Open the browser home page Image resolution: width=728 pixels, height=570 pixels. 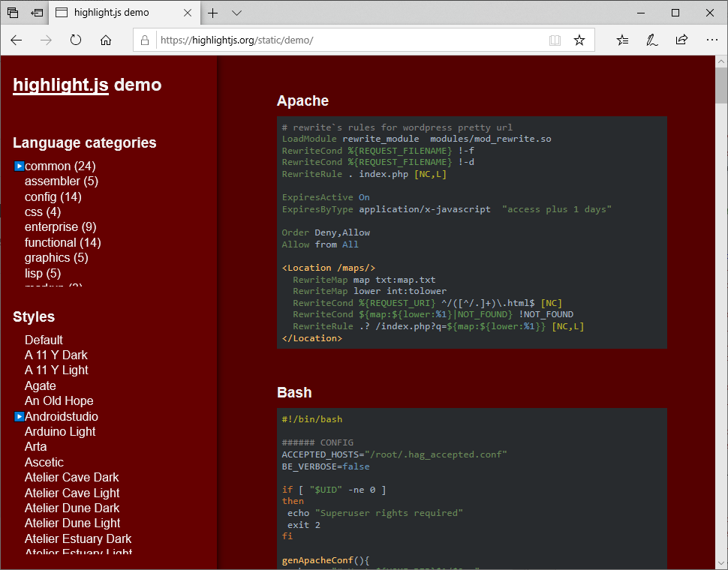click(106, 40)
